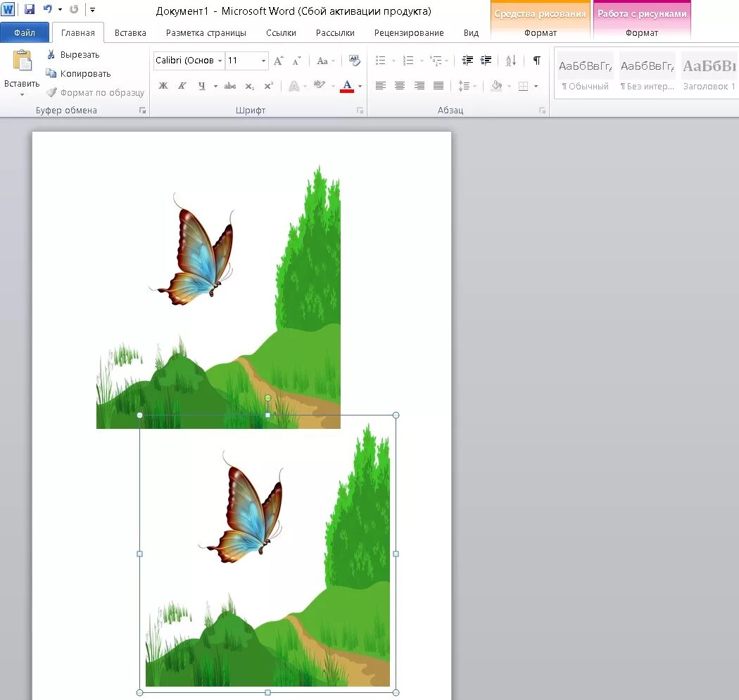The height and width of the screenshot is (700, 739).
Task: Toggle bold Ж formatting
Action: pos(163,86)
